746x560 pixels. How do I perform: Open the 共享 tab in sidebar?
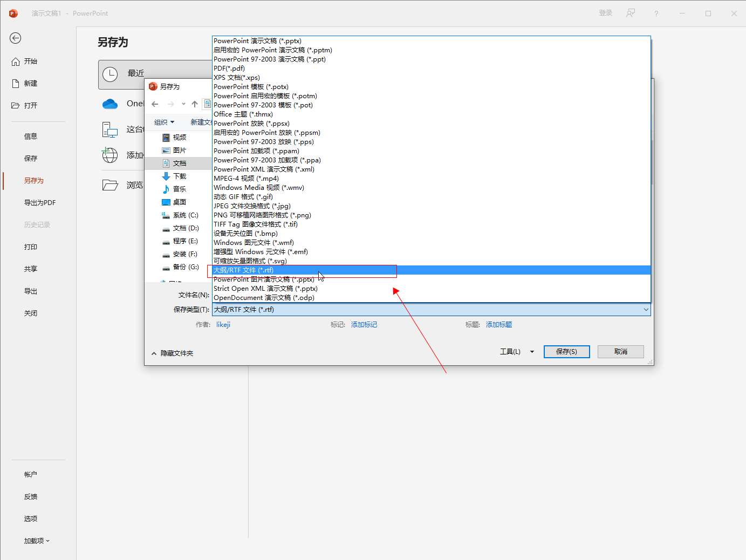point(31,269)
